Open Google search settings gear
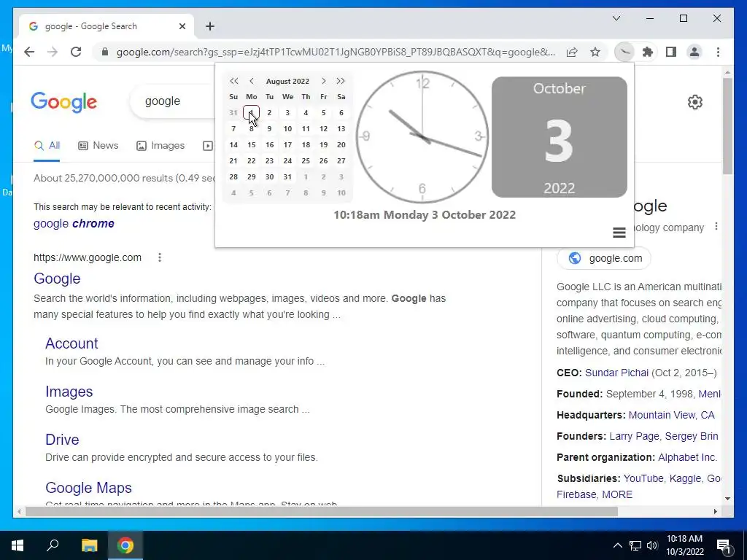Viewport: 747px width, 560px height. (694, 102)
